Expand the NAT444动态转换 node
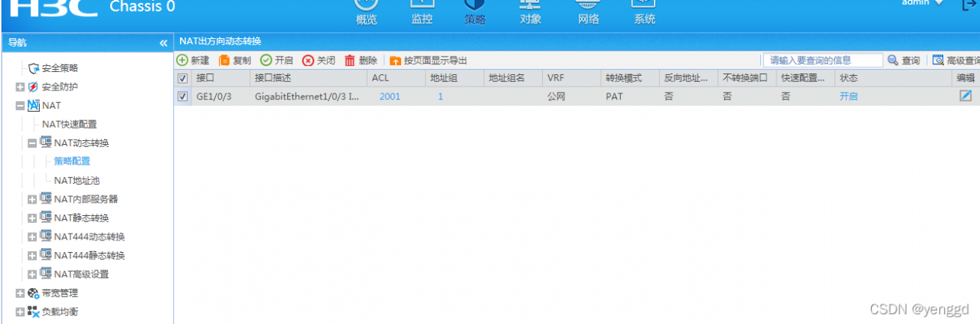This screenshot has height=324, width=980. (32, 237)
